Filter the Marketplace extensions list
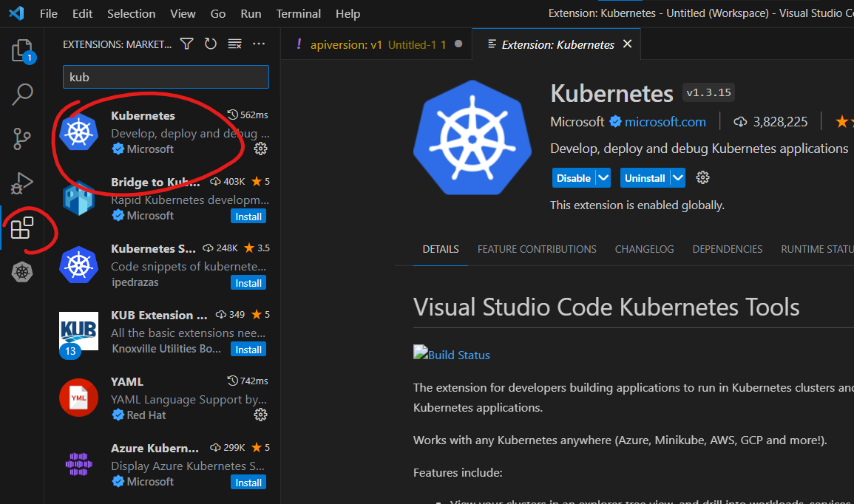854x504 pixels. pyautogui.click(x=186, y=44)
